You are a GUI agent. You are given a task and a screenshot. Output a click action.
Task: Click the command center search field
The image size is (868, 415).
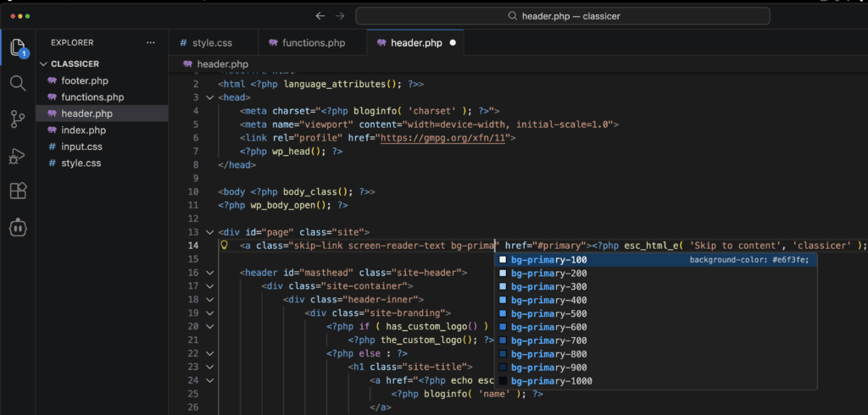pyautogui.click(x=563, y=16)
